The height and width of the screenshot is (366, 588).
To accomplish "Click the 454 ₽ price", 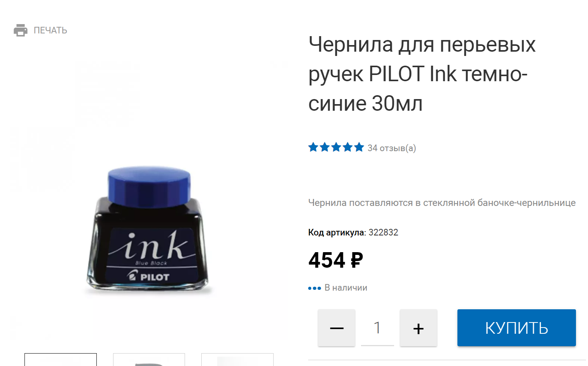I will coord(336,260).
